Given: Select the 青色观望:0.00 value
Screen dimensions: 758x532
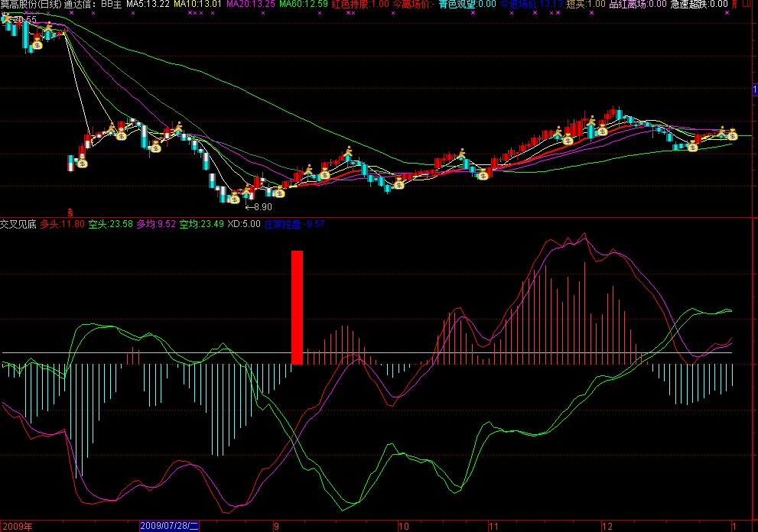Looking at the screenshot, I should click(x=467, y=5).
